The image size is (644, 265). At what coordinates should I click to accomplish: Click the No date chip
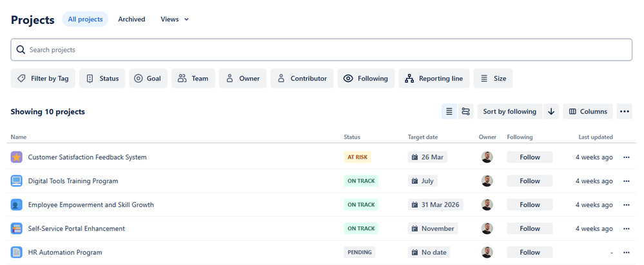click(x=429, y=252)
